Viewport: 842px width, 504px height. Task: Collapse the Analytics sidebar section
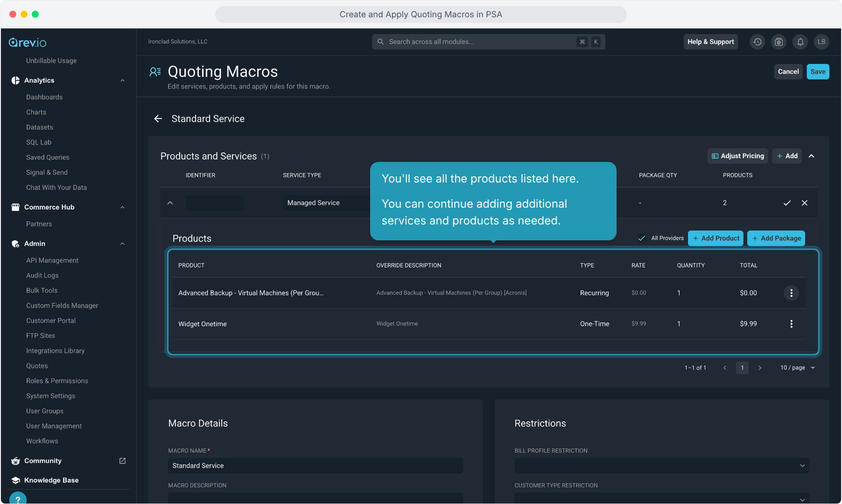(122, 80)
